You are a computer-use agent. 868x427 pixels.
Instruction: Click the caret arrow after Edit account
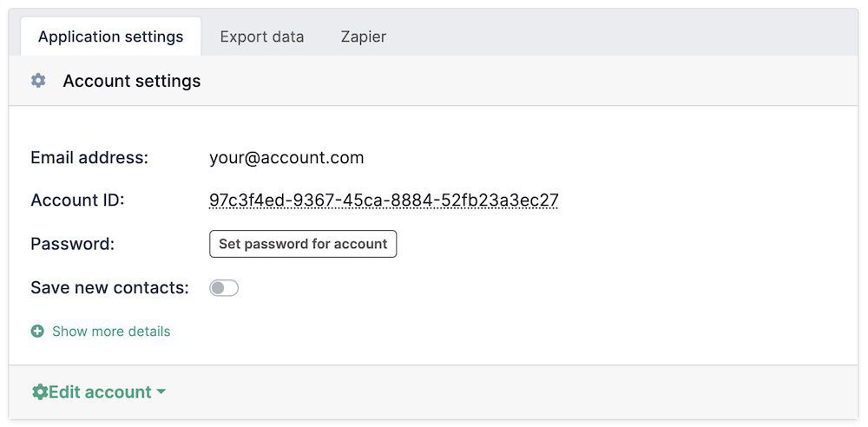161,392
